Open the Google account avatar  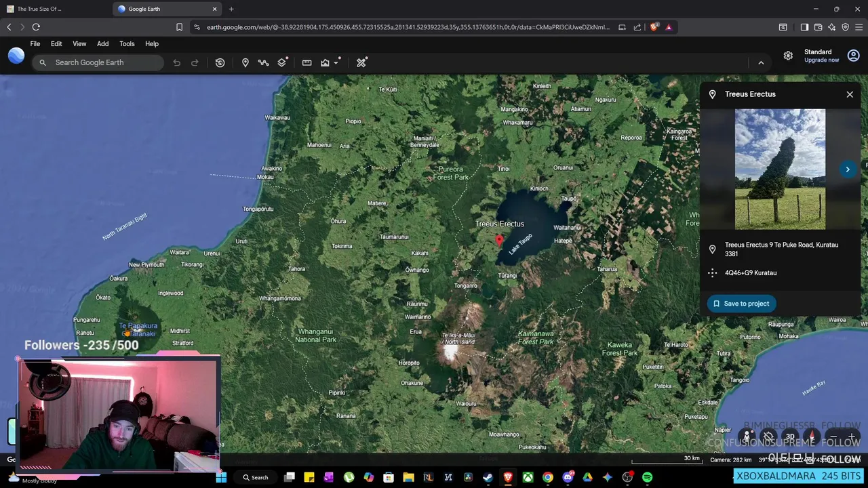pos(853,56)
